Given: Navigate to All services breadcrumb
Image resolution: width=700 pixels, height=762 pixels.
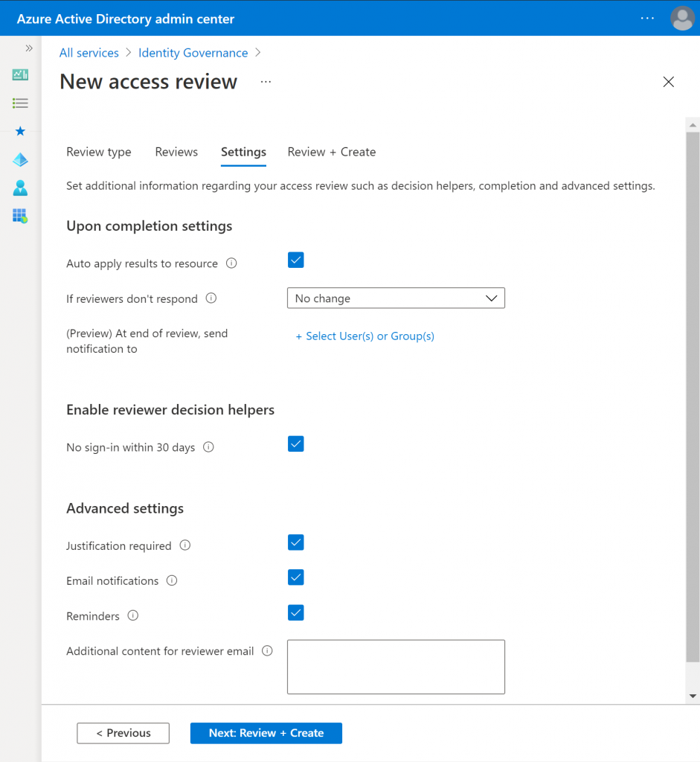Looking at the screenshot, I should [89, 53].
